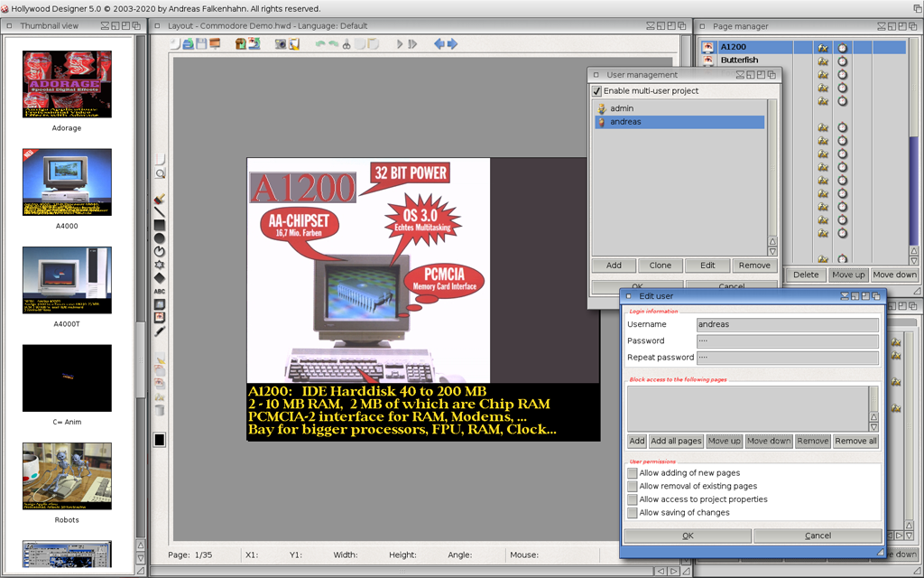Screen dimensions: 924x578
Task: Click Add all pages button
Action: 676,441
